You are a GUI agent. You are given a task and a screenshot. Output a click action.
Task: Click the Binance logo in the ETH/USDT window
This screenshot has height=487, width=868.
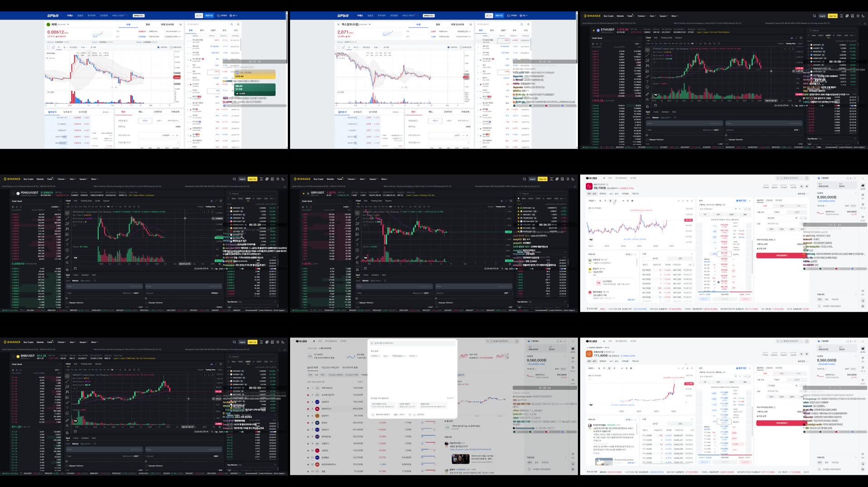592,16
